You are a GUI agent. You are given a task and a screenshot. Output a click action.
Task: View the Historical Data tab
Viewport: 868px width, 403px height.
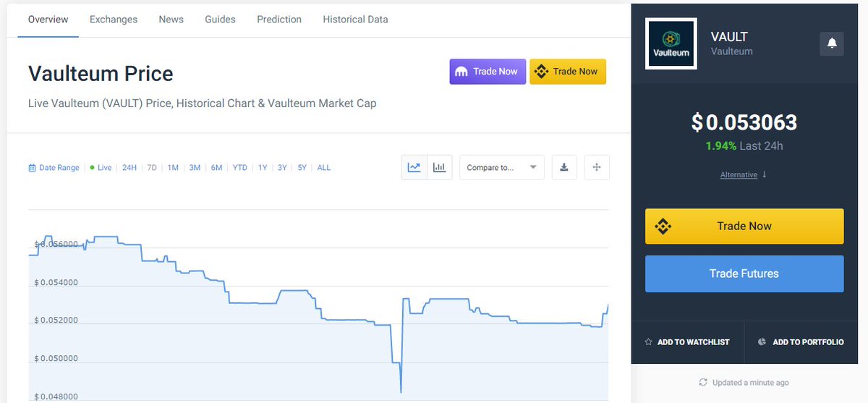pyautogui.click(x=355, y=20)
